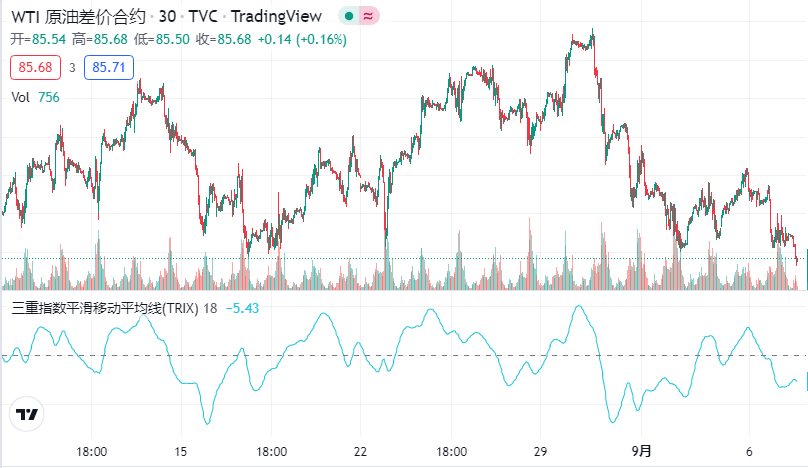Image resolution: width=808 pixels, height=468 pixels.
Task: Select the Vol indicator label
Action: [x=20, y=97]
